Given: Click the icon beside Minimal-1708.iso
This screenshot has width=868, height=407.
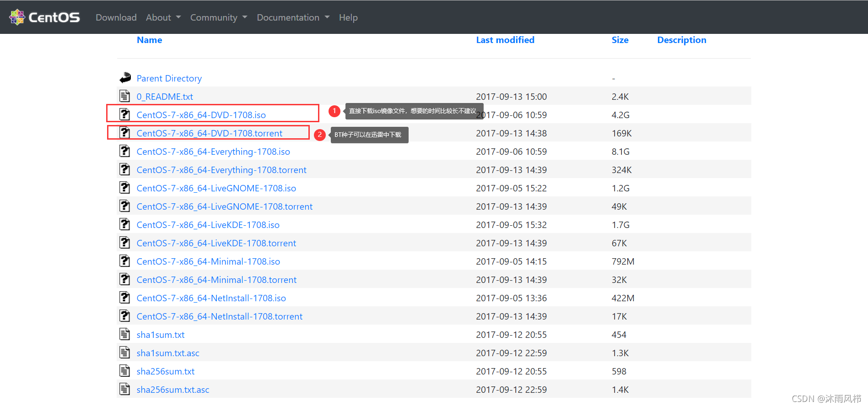Looking at the screenshot, I should pos(124,260).
